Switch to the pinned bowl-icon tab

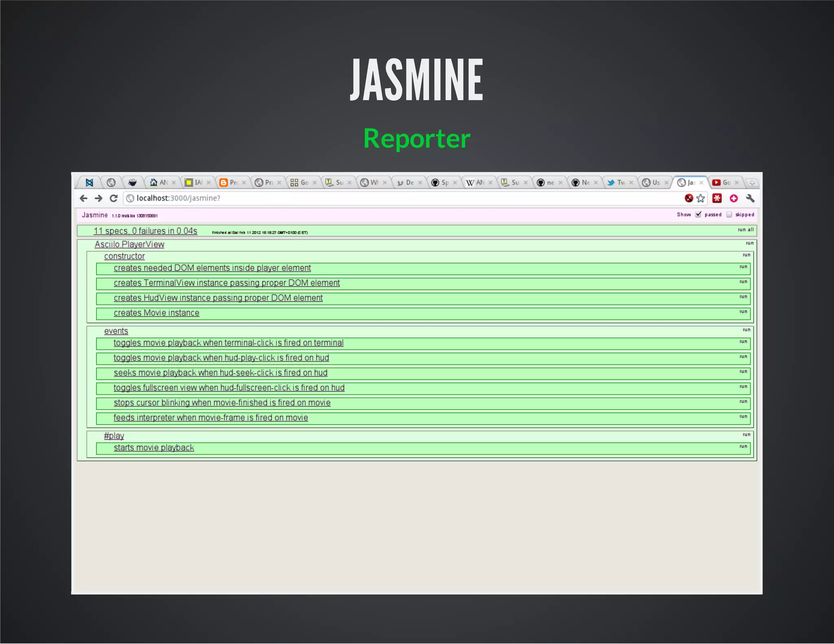pyautogui.click(x=132, y=182)
